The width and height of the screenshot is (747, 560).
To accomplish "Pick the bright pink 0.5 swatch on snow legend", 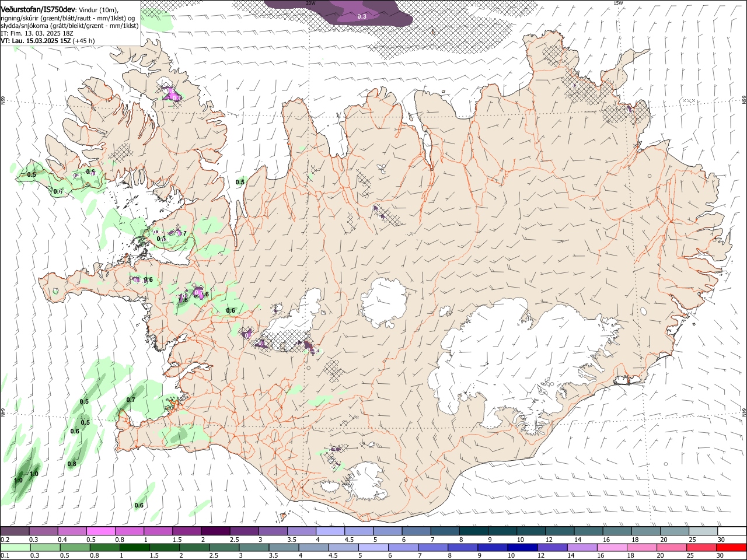I will click(101, 531).
